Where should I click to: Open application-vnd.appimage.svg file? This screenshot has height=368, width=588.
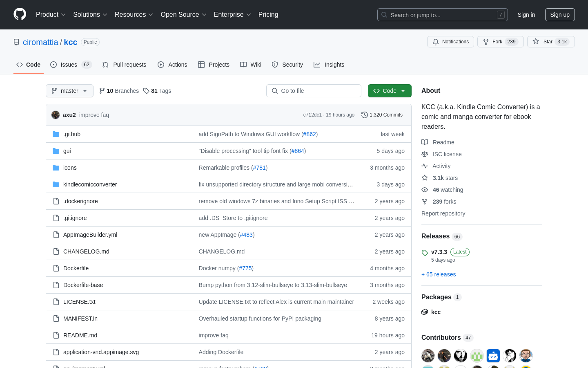pos(101,352)
